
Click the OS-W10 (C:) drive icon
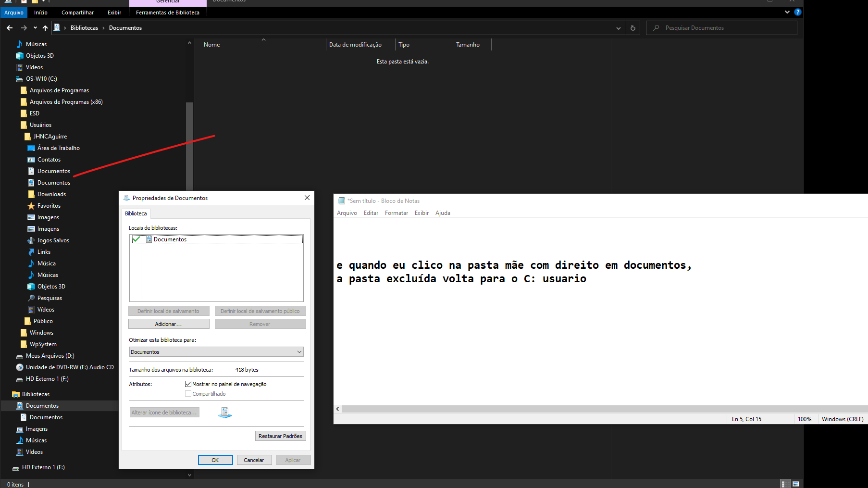tap(20, 79)
